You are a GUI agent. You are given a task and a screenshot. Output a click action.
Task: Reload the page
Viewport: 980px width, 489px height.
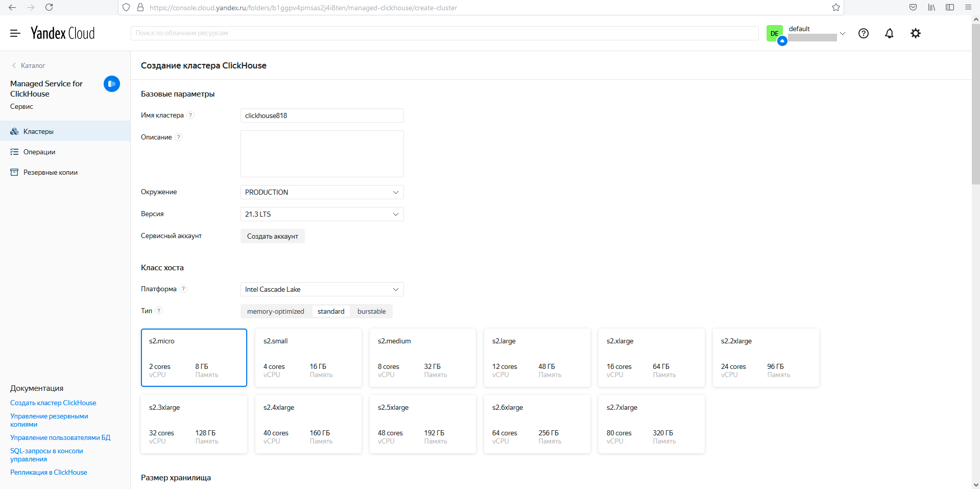click(49, 7)
